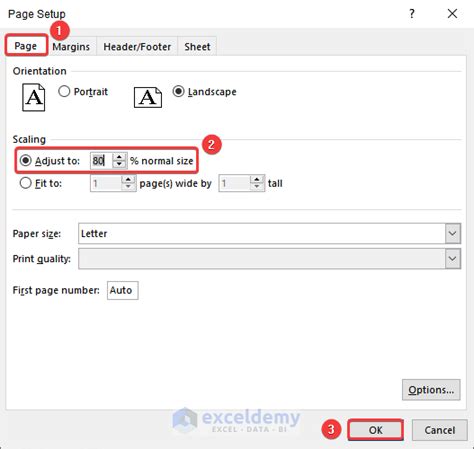Screen dimensions: 474x449
Task: Increase the pages wide count
Action: point(128,179)
